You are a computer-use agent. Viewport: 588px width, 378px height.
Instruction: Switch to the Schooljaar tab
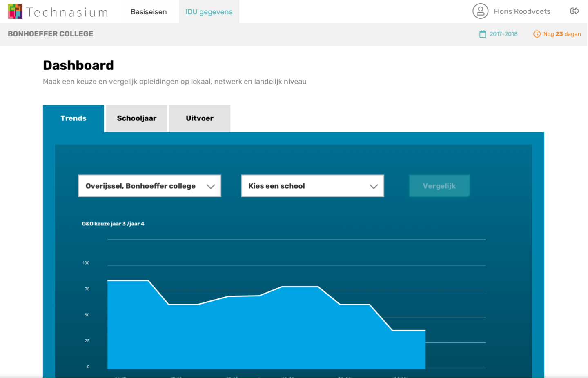pyautogui.click(x=136, y=118)
